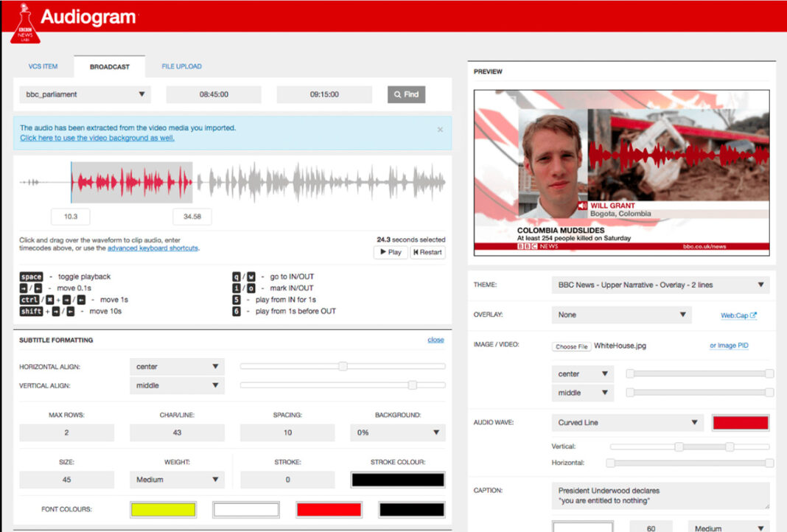
Task: Open advanced keyboard shortcuts link
Action: 153,248
